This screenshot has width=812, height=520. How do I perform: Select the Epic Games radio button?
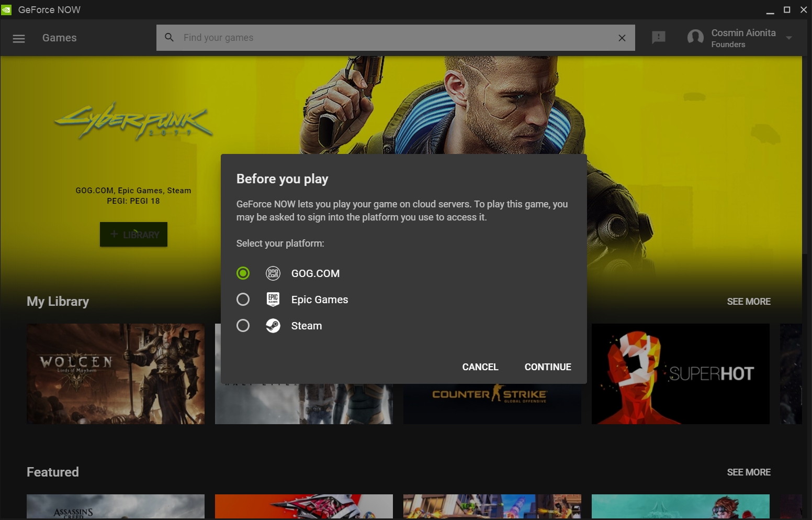pyautogui.click(x=243, y=299)
